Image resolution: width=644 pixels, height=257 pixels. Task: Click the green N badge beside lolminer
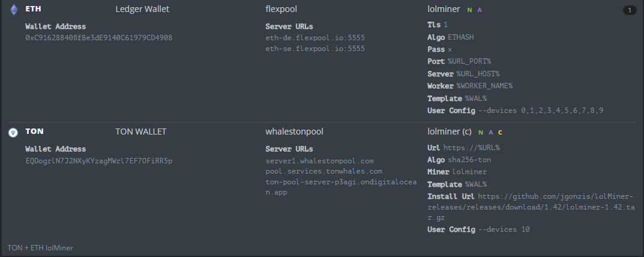click(469, 10)
